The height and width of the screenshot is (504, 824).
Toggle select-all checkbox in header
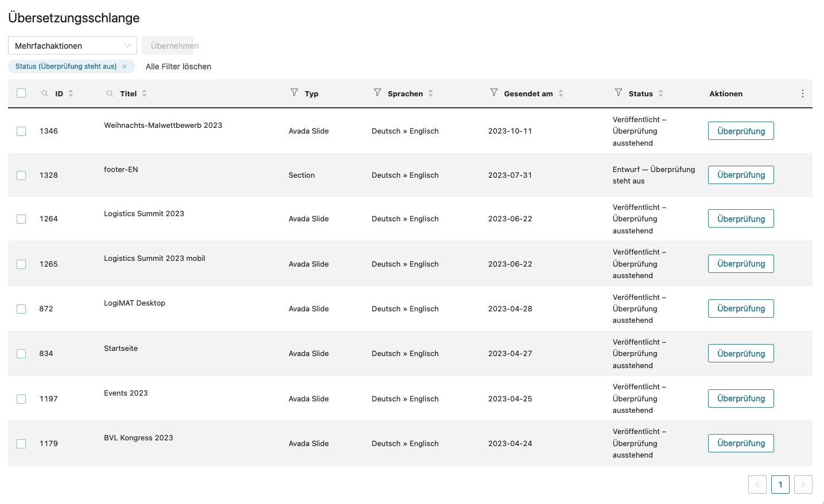click(x=21, y=93)
